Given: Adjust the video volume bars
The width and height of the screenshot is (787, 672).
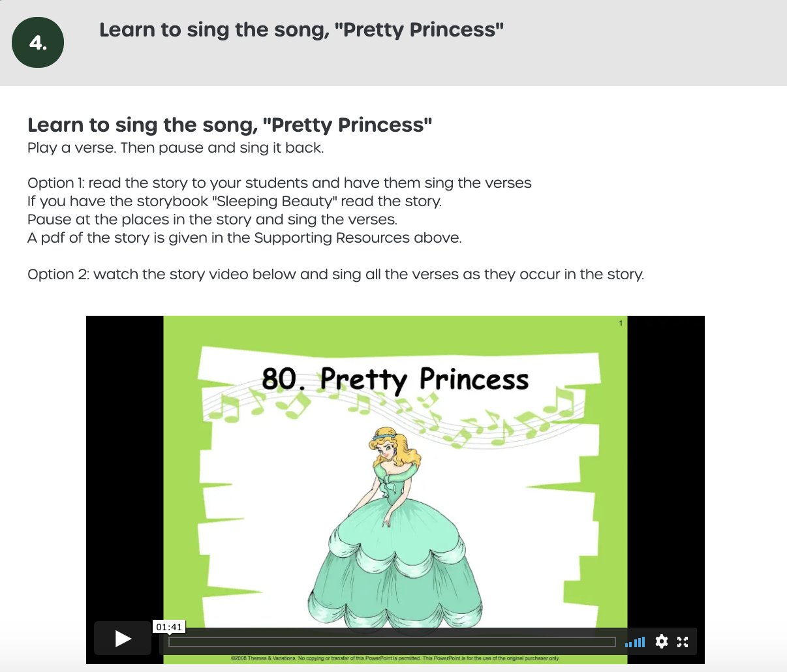Looking at the screenshot, I should (635, 642).
